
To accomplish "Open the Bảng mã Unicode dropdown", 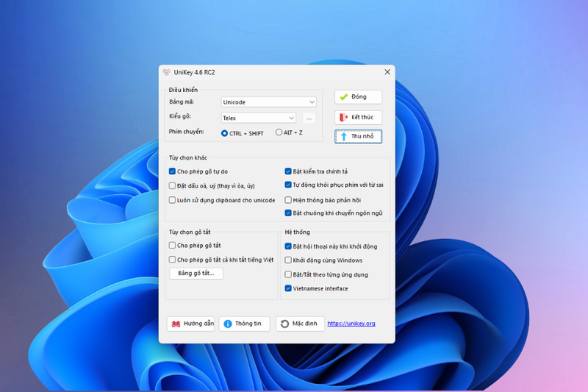I will 268,102.
